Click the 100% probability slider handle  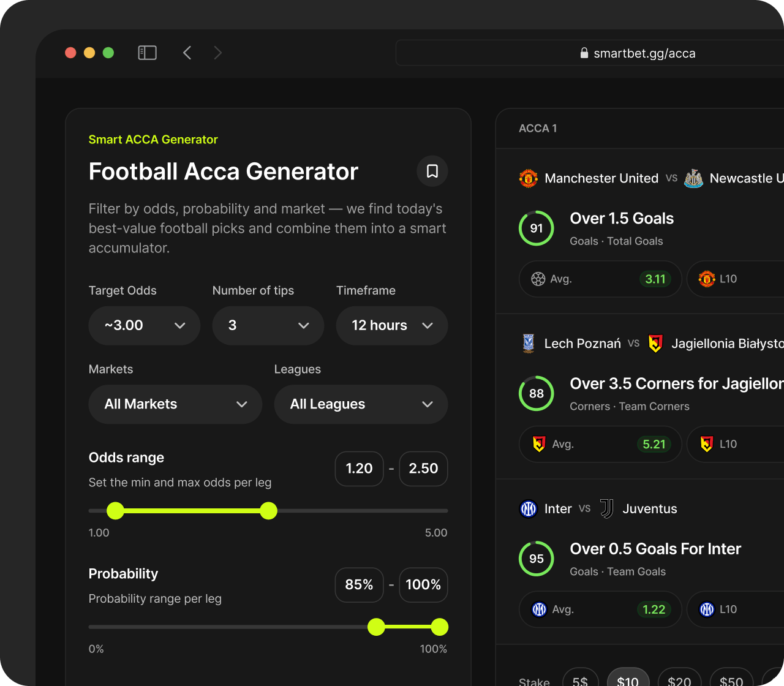coord(439,627)
